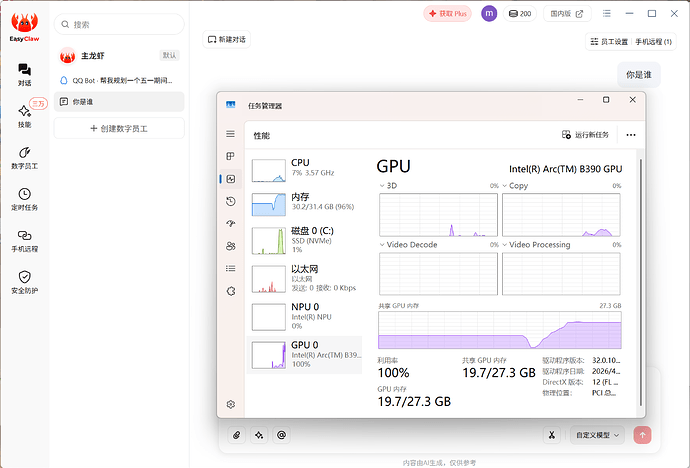The image size is (690, 468).
Task: Click the scissors screenshot icon
Action: point(551,435)
